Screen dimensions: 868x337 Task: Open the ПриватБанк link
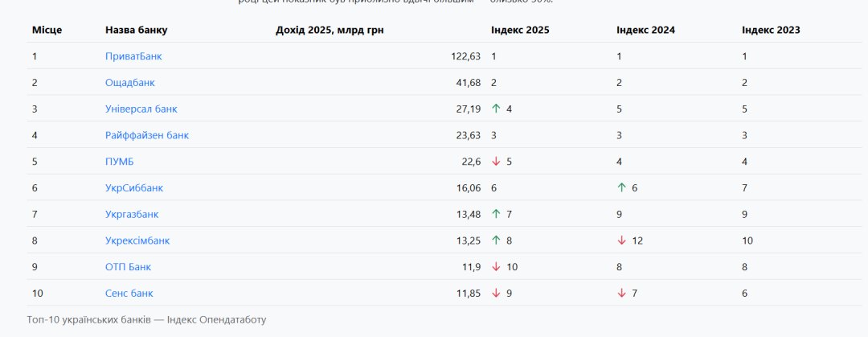133,56
